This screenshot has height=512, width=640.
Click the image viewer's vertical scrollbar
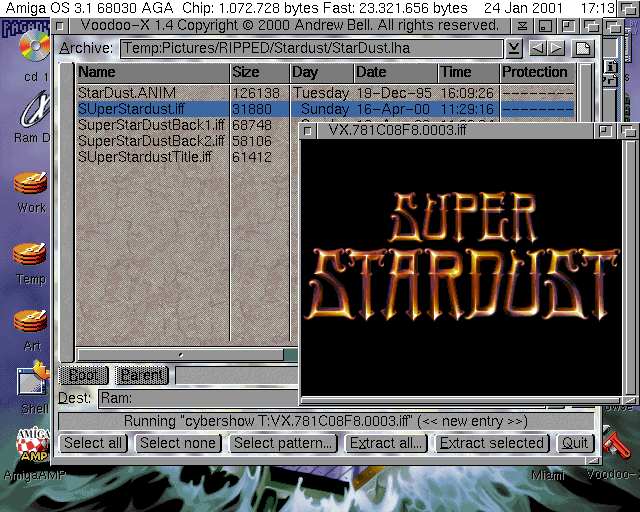point(631,267)
